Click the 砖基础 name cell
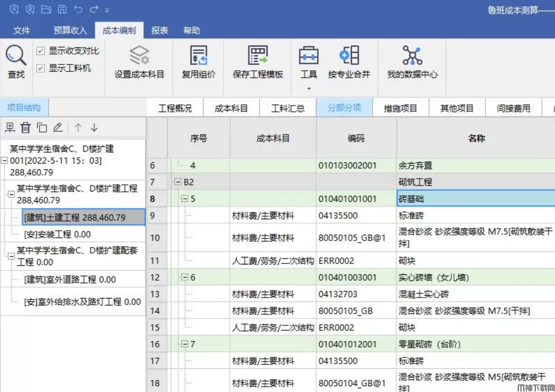Viewport: 555px width, 392px height. click(475, 199)
